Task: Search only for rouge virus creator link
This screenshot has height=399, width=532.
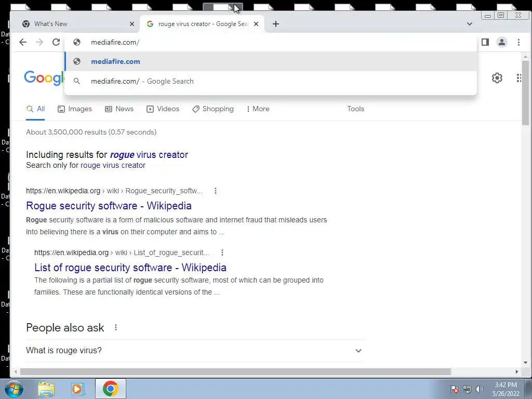Action: coord(113,165)
